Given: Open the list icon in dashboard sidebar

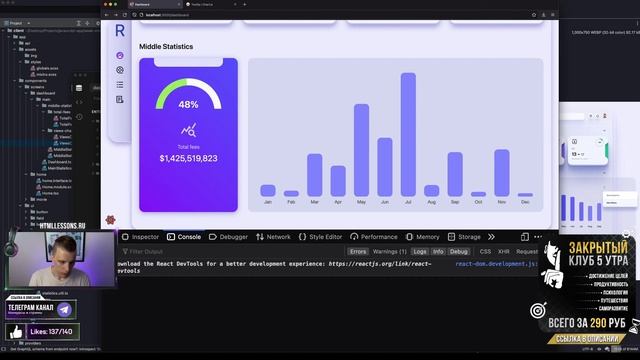Looking at the screenshot, I should pos(120,84).
